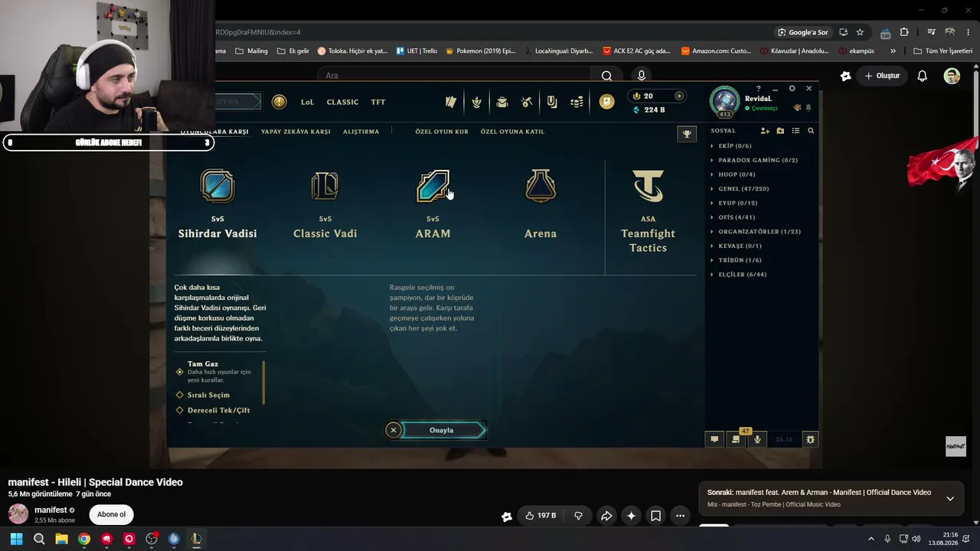Viewport: 980px width, 551px height.
Task: Like the YouTube video with 197 B
Action: (541, 516)
